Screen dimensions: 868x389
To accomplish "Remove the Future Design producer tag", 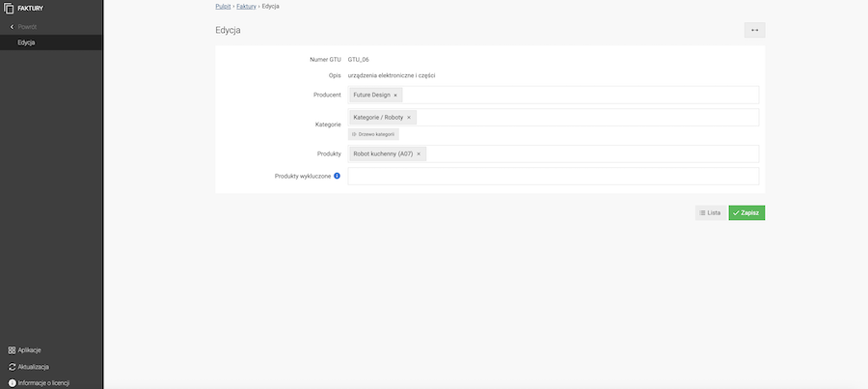I will click(x=395, y=95).
